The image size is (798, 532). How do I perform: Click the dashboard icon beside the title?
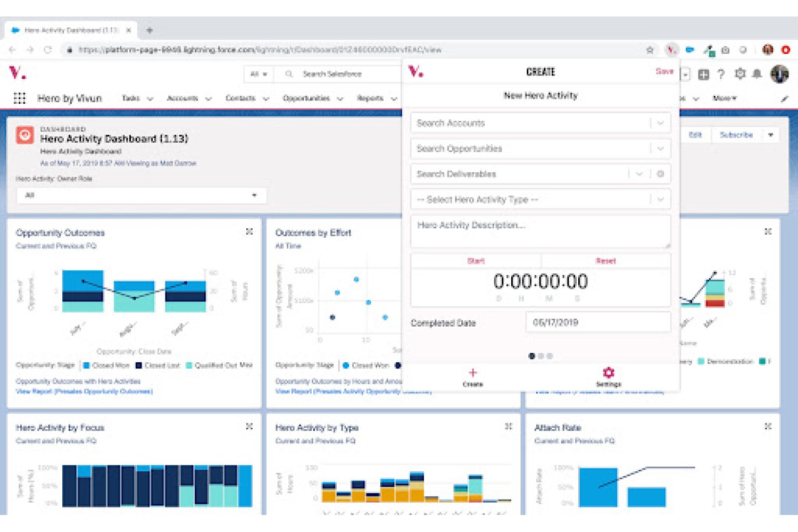point(24,135)
